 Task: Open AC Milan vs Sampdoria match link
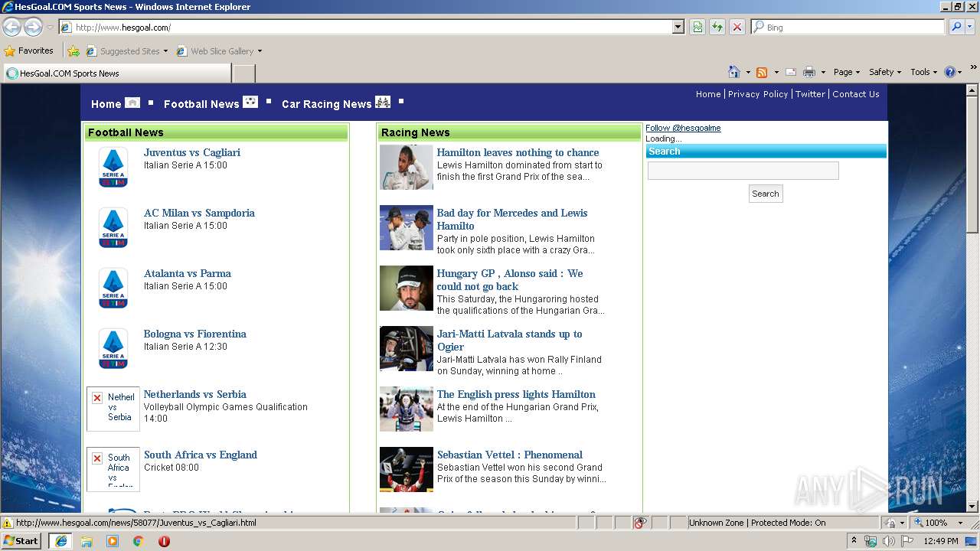(x=199, y=213)
